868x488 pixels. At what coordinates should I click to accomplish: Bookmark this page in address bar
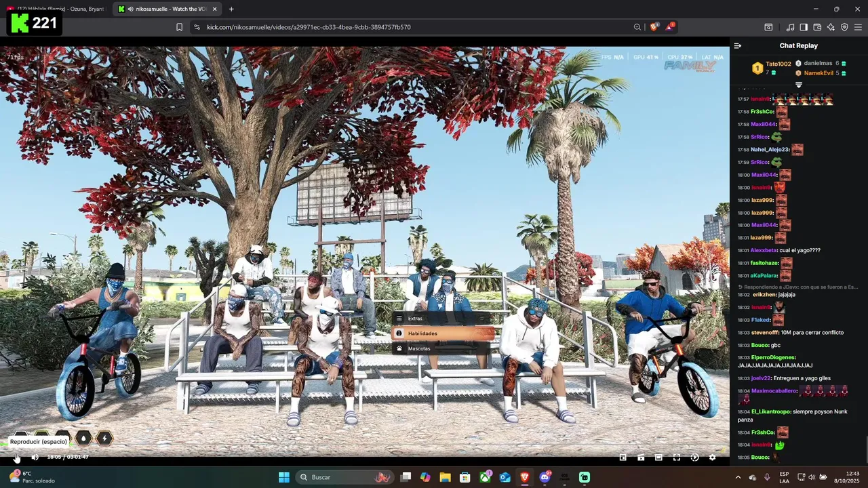click(179, 27)
